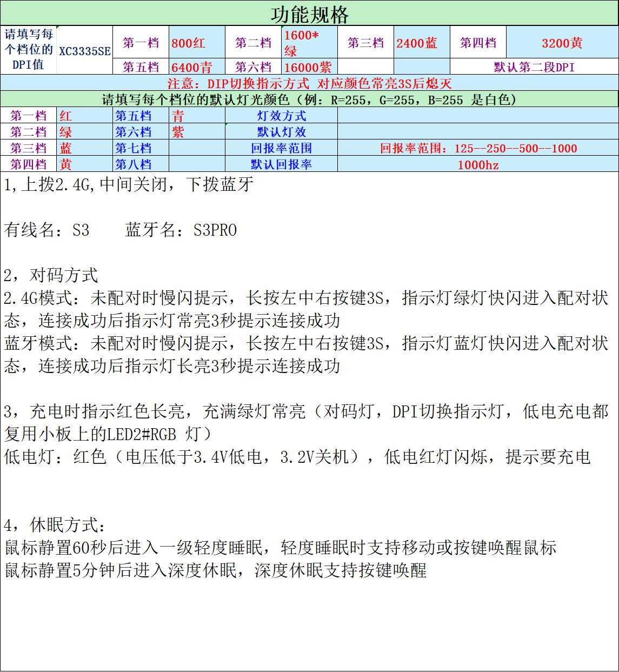Click the 请填写每个档位的默认灯光颜色 header row
Image resolution: width=619 pixels, height=672 pixels.
click(x=309, y=99)
